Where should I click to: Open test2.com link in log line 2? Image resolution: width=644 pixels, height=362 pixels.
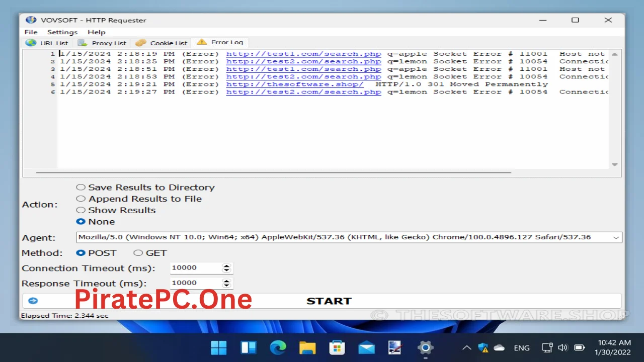click(x=303, y=61)
